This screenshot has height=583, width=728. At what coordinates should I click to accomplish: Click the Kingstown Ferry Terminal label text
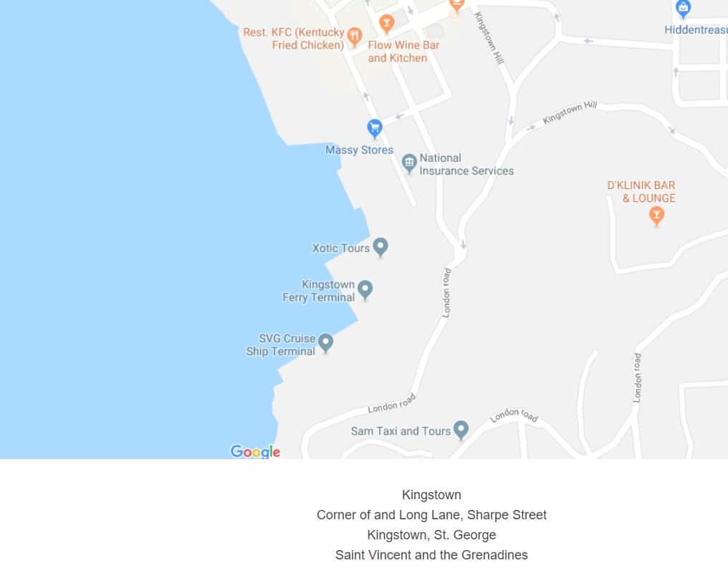318,291
